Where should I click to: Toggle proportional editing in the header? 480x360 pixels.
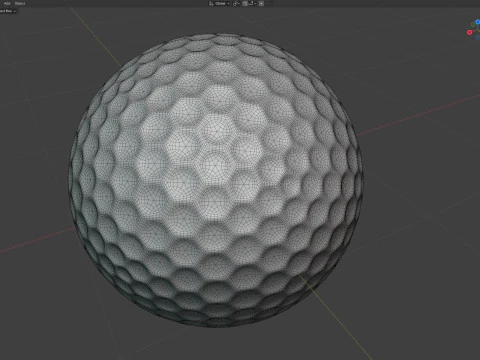tap(261, 3)
